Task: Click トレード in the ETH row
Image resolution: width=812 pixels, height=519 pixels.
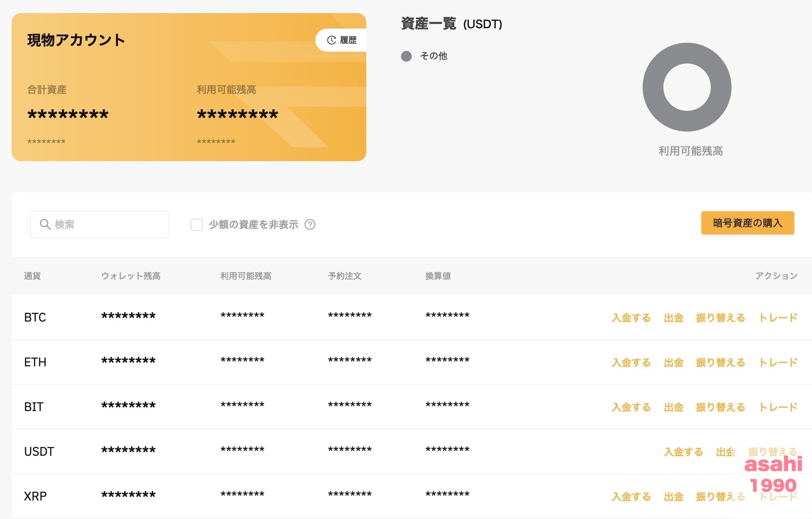Action: pos(778,362)
